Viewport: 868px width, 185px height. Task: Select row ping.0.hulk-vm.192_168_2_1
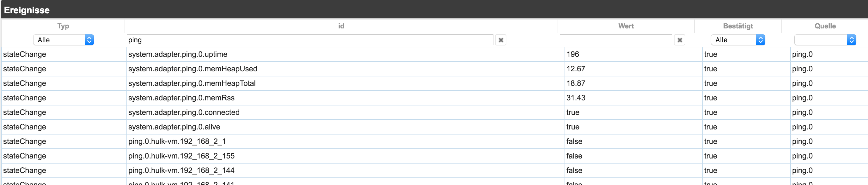coord(435,141)
